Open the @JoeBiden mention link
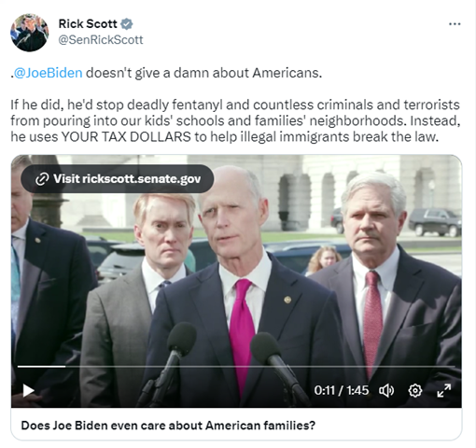Screen dimensions: 476x448 [49, 73]
